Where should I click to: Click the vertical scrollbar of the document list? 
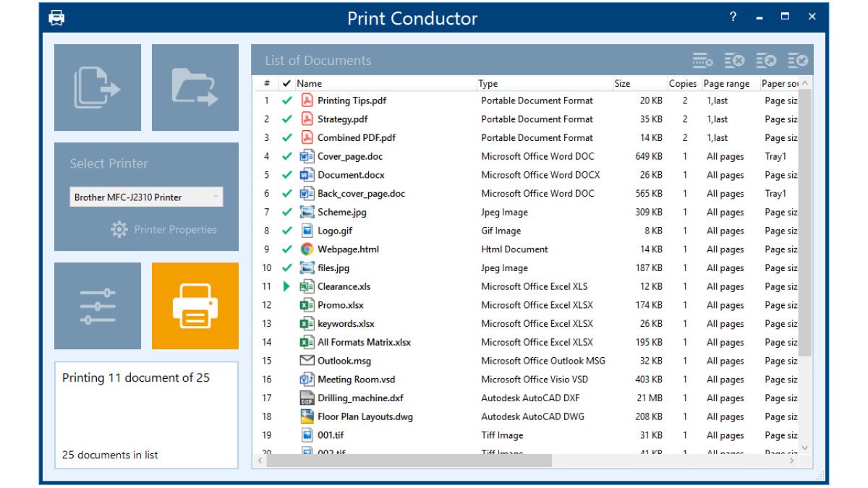(x=805, y=223)
